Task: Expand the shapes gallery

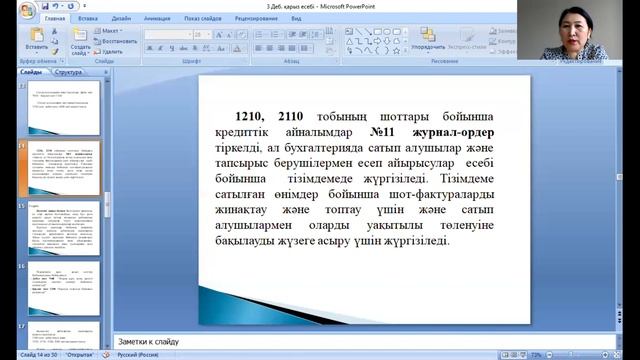Action: pos(405,51)
